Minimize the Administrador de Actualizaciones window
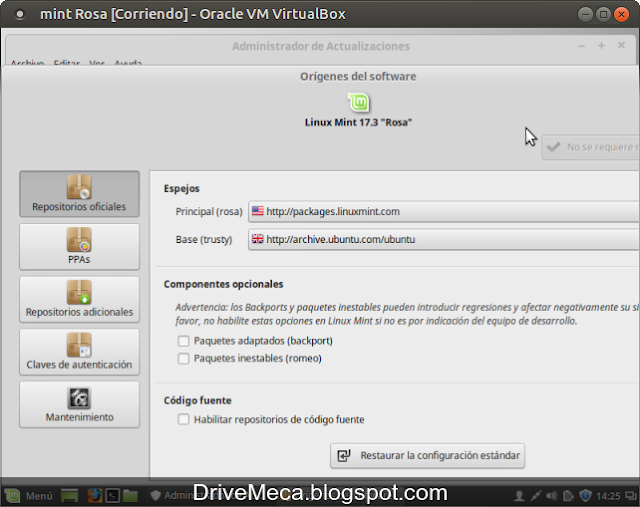The height and width of the screenshot is (507, 640). (582, 46)
